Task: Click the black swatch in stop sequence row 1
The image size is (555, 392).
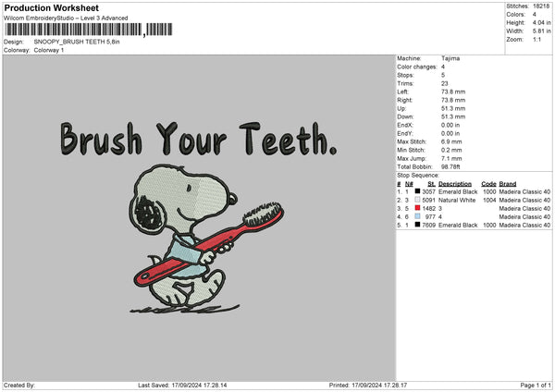Action: click(418, 191)
